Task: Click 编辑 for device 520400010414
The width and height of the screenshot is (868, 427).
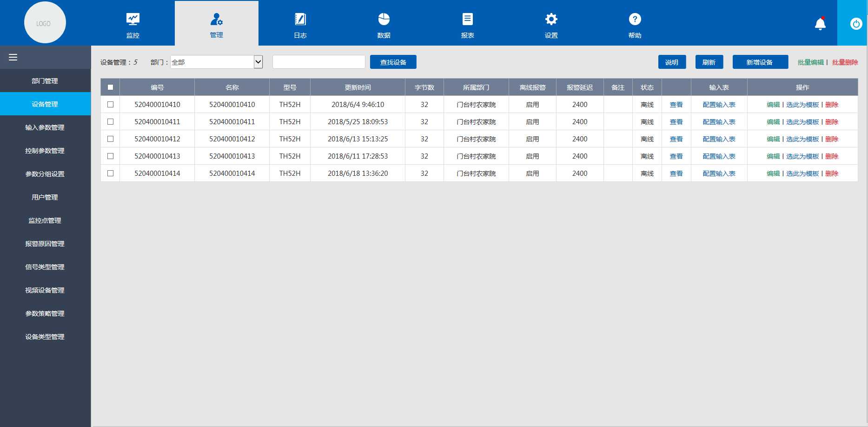Action: 773,173
